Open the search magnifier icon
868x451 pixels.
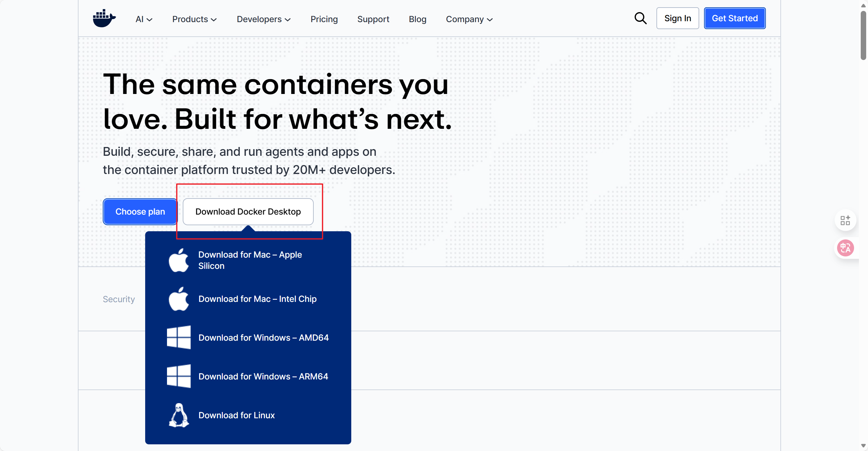tap(640, 18)
